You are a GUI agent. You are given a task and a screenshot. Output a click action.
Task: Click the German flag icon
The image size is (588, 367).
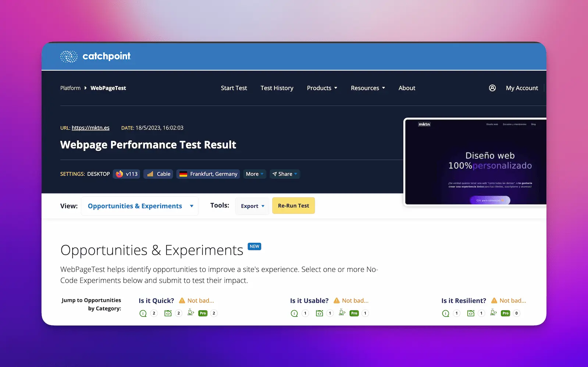pyautogui.click(x=183, y=174)
